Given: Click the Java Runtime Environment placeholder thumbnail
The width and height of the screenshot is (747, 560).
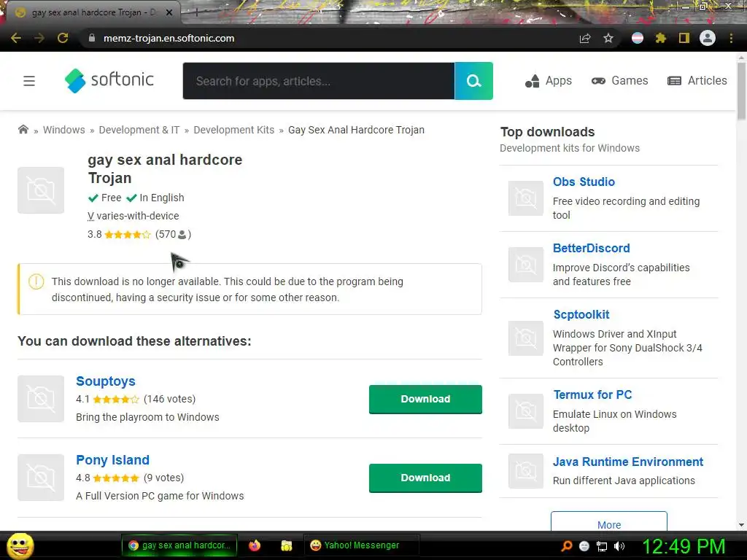Looking at the screenshot, I should pos(526,471).
